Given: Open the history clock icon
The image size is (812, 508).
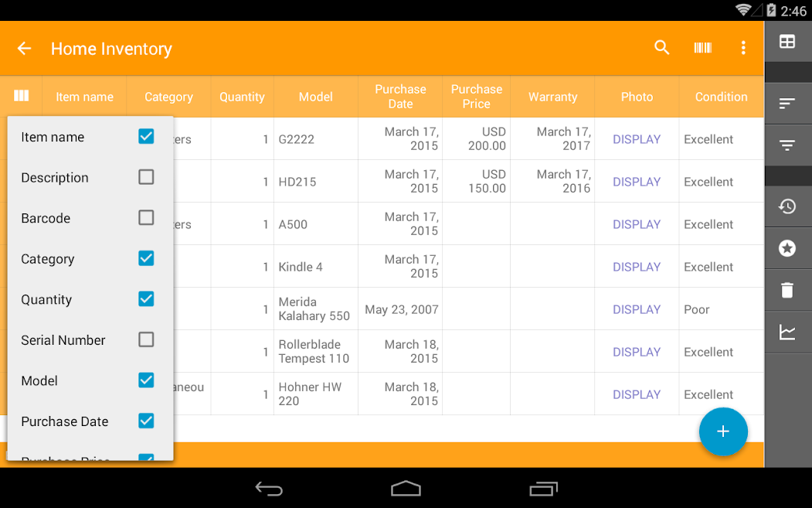Looking at the screenshot, I should click(x=787, y=206).
